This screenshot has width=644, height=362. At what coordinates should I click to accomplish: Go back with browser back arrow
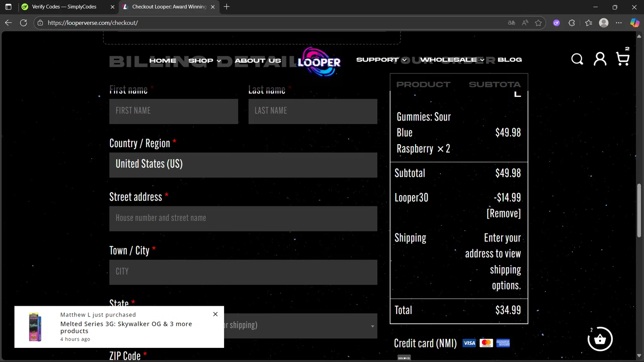point(8,23)
